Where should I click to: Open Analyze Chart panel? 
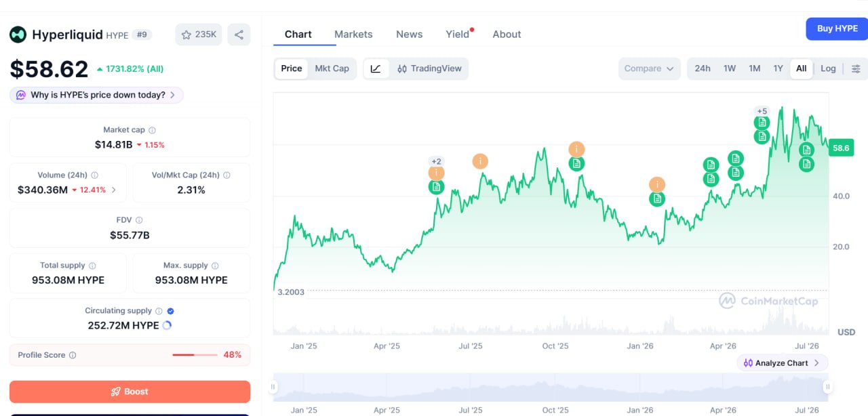point(783,363)
